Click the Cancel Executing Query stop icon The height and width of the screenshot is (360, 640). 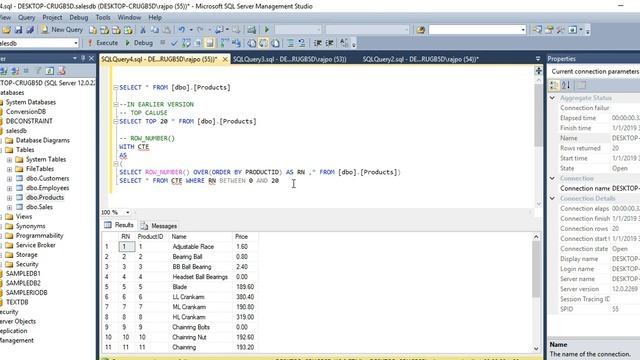162,43
